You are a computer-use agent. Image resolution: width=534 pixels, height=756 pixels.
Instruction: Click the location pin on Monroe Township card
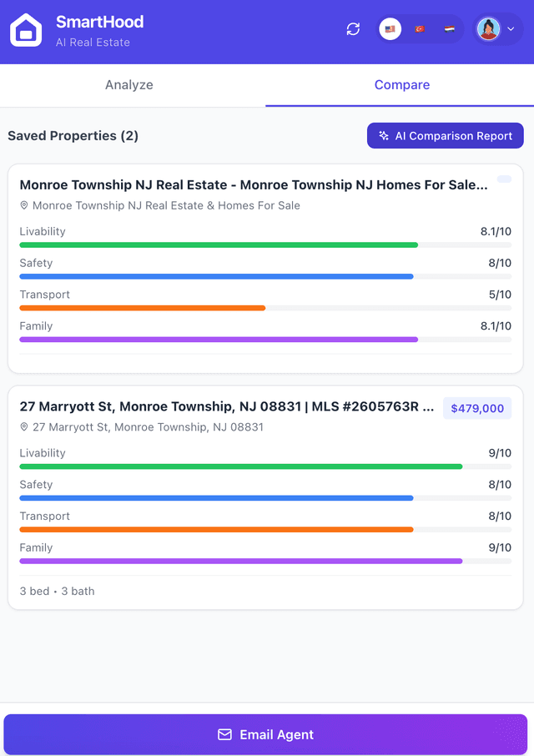coord(25,205)
